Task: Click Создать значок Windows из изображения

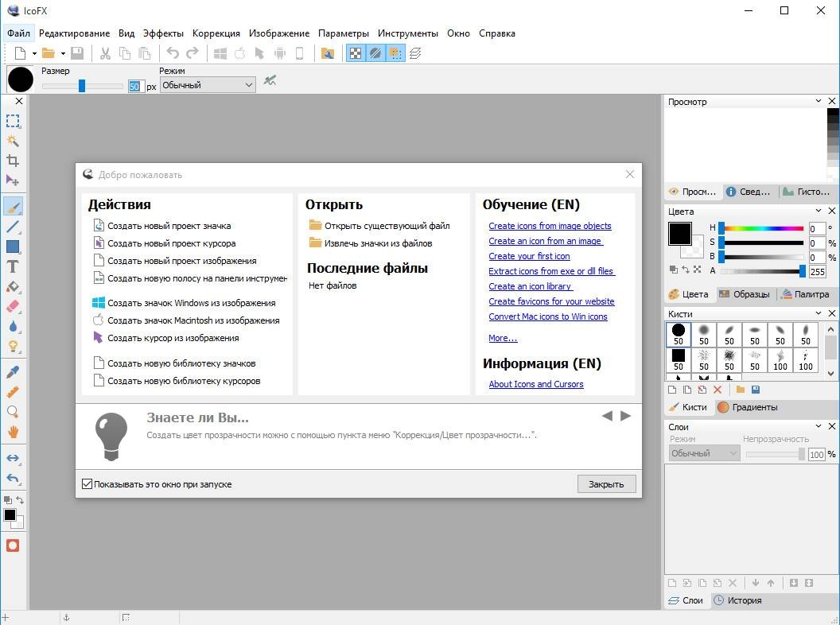Action: (x=185, y=303)
